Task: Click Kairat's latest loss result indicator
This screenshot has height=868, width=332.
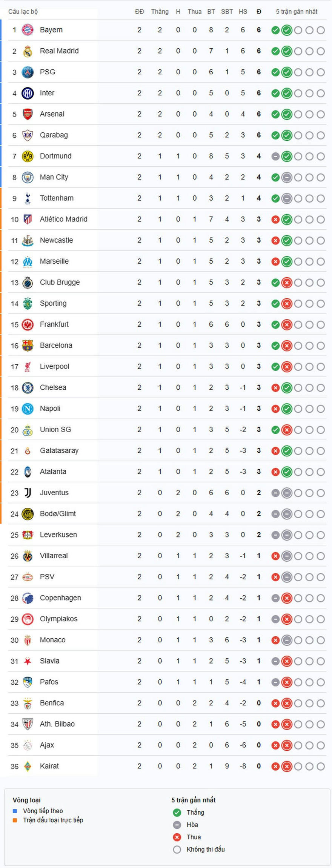Action: pyautogui.click(x=287, y=766)
